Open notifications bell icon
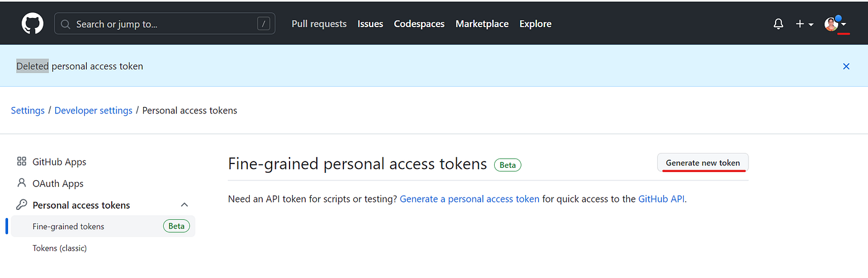The height and width of the screenshot is (278, 868). click(x=778, y=24)
